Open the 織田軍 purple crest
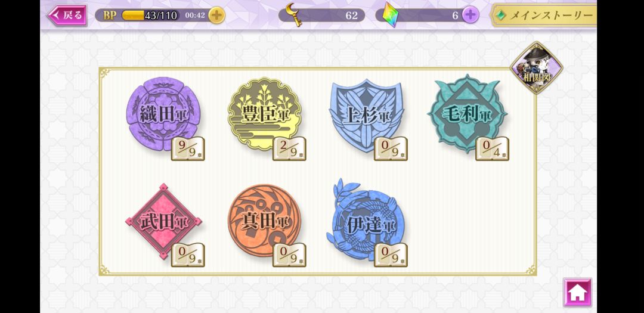 point(163,114)
